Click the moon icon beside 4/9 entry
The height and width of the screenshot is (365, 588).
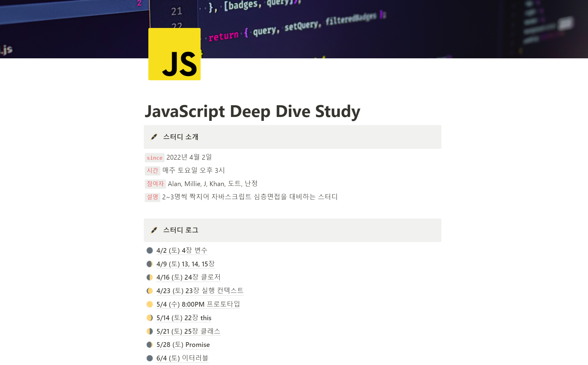click(x=150, y=264)
